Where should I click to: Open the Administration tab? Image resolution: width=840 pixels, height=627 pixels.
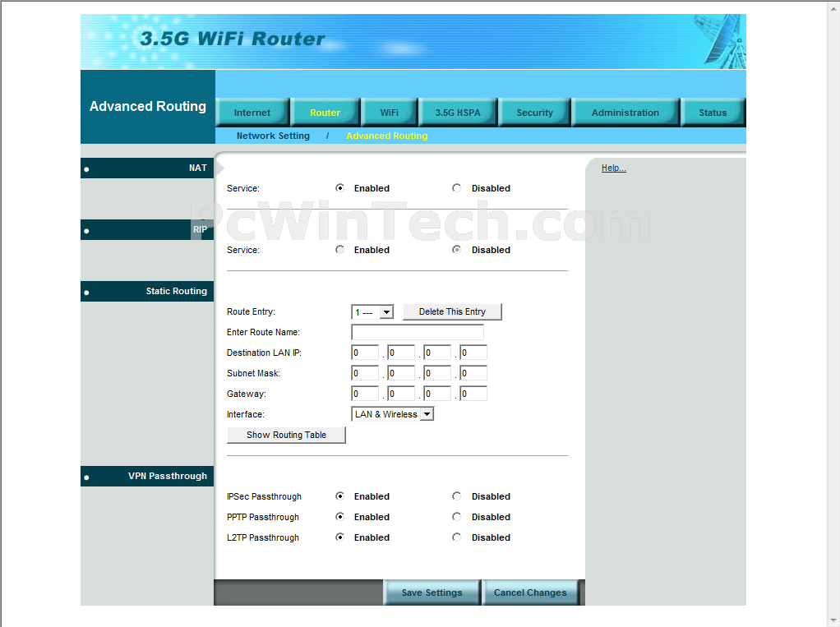click(625, 113)
